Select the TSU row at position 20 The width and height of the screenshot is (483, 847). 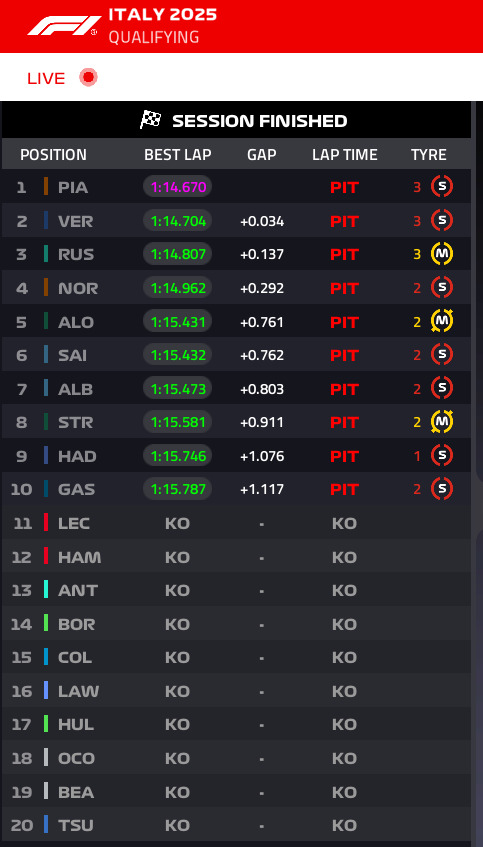click(x=236, y=824)
